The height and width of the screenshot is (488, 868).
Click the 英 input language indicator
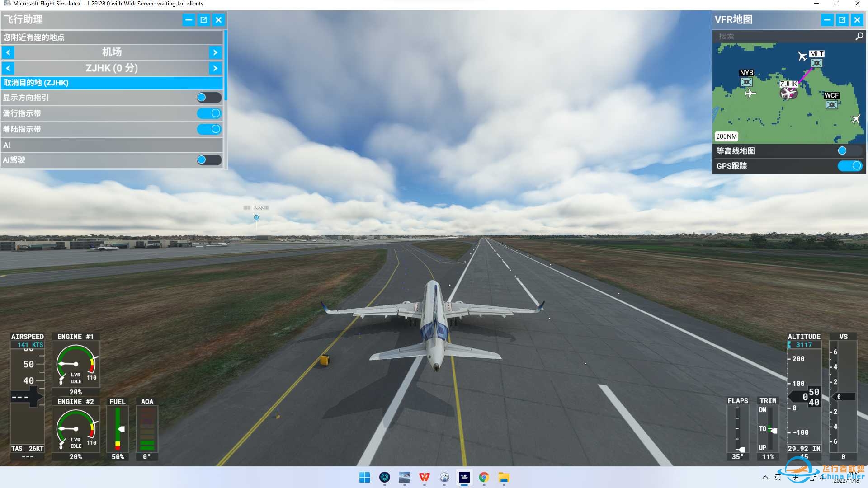pos(778,477)
